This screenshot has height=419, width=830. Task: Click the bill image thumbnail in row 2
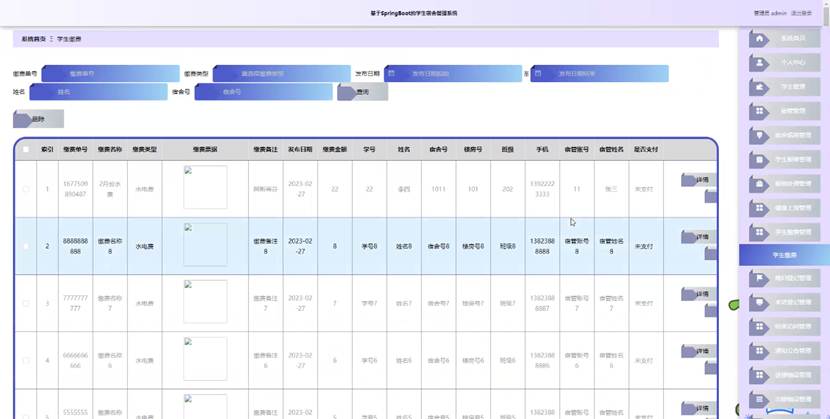205,244
